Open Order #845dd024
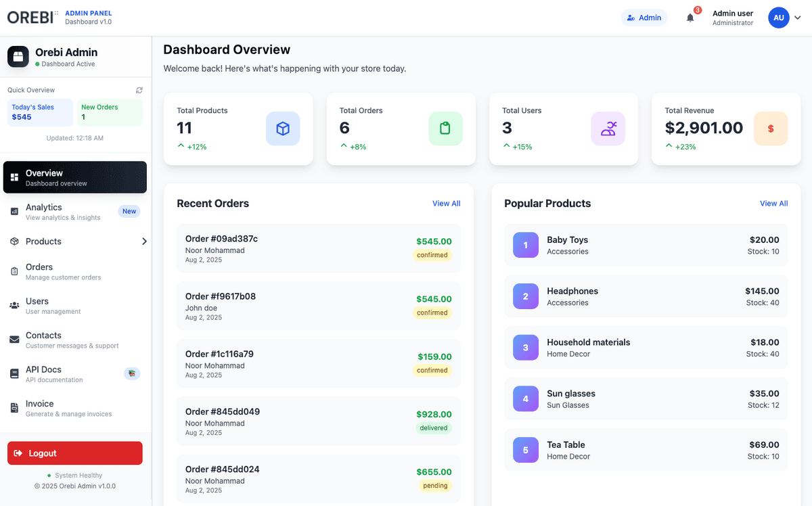Image resolution: width=812 pixels, height=506 pixels. pos(319,479)
